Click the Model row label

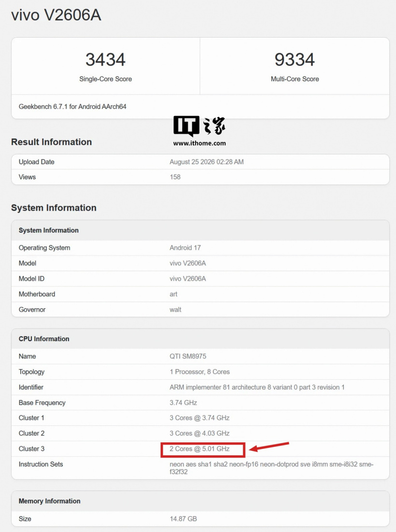point(28,263)
